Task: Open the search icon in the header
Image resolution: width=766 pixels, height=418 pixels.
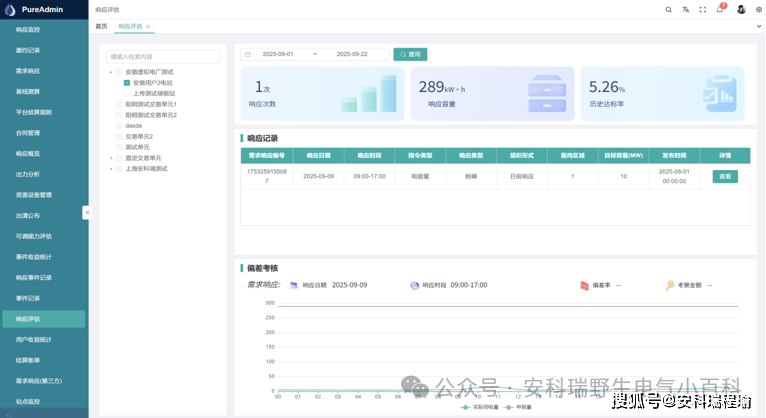Action: [x=668, y=9]
